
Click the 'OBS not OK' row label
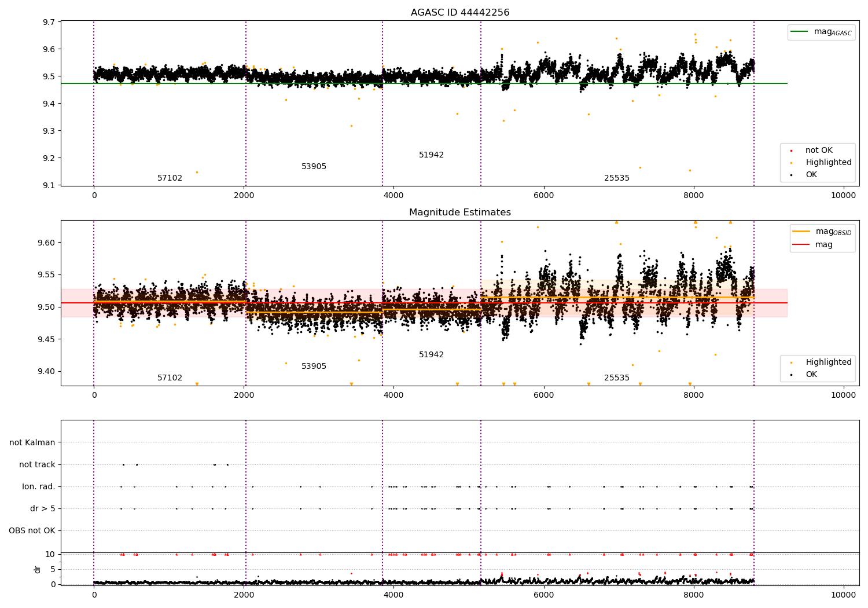32,530
